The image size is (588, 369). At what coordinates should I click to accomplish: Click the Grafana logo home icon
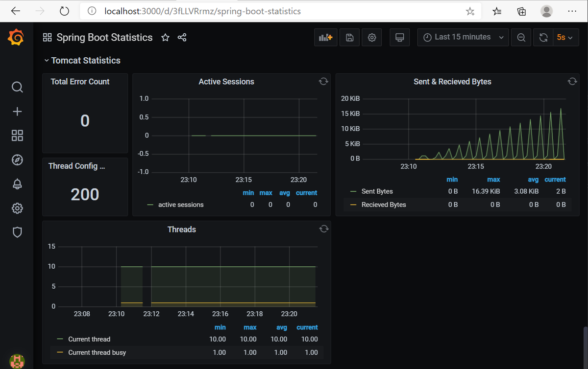tap(16, 38)
